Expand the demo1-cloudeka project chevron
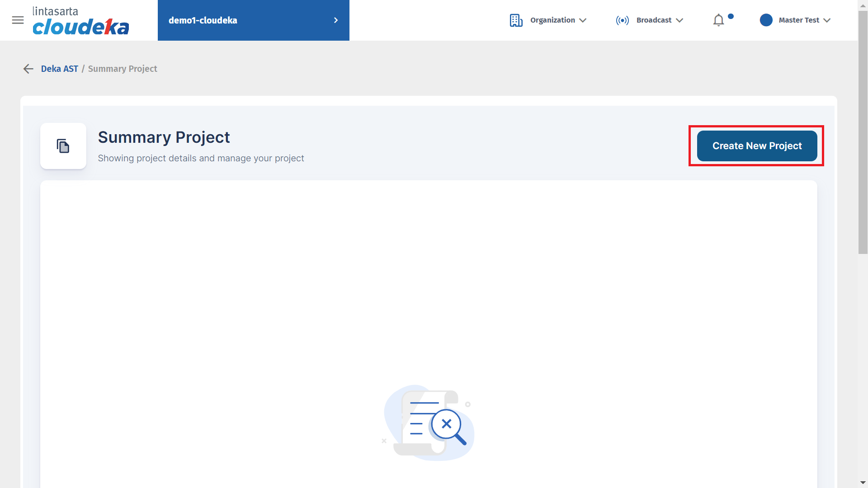The height and width of the screenshot is (488, 868). [x=335, y=20]
